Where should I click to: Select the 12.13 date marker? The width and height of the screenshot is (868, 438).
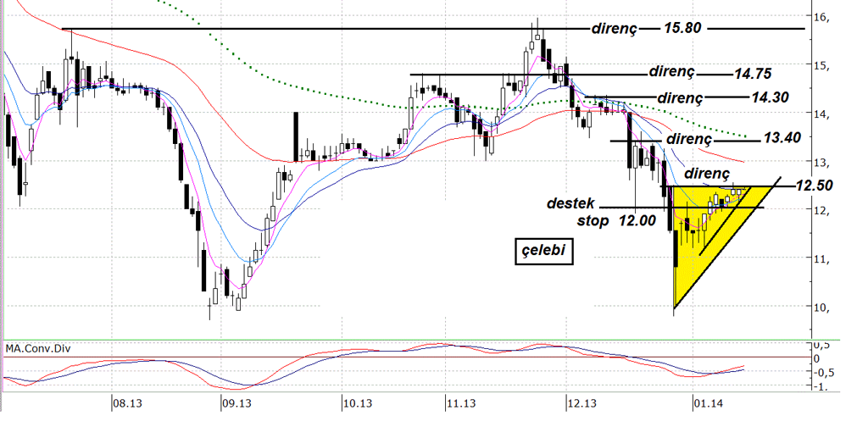582,404
